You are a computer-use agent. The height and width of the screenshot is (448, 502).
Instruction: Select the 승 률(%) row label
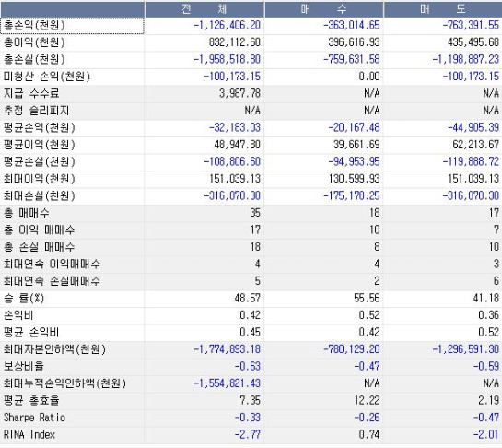point(24,299)
